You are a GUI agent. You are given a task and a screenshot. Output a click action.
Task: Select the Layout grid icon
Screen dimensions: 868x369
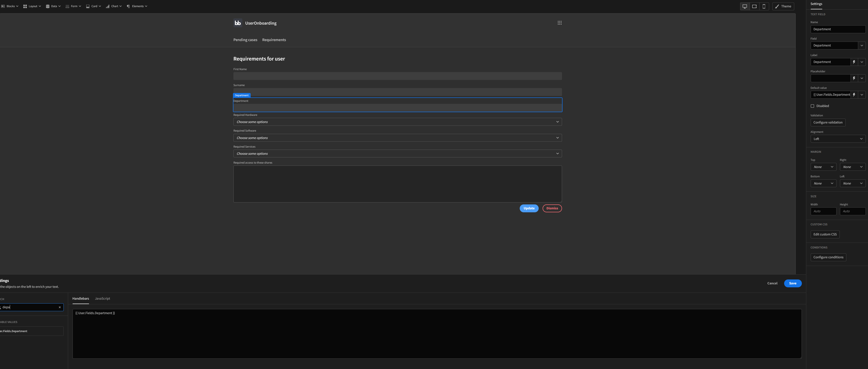tap(25, 6)
